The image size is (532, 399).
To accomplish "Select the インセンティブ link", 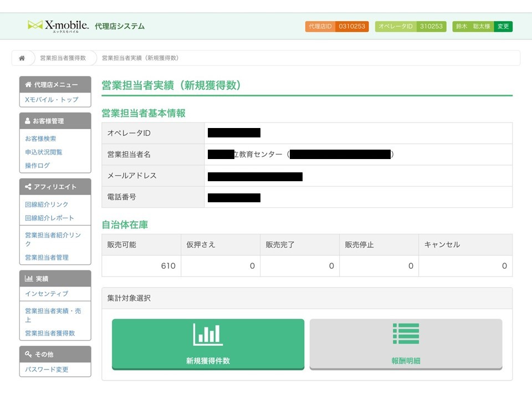I will click(47, 294).
